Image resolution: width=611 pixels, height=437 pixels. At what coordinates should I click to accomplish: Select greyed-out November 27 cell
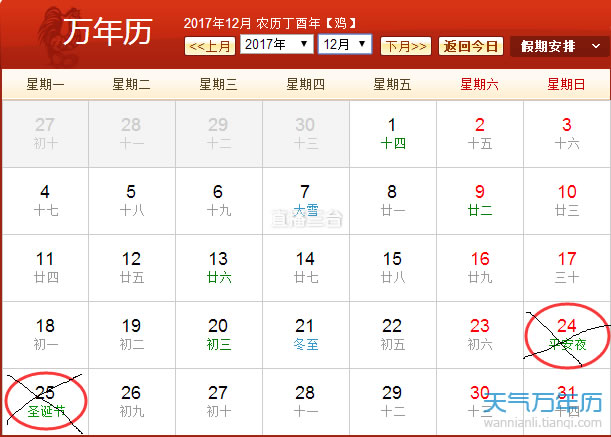pos(44,133)
